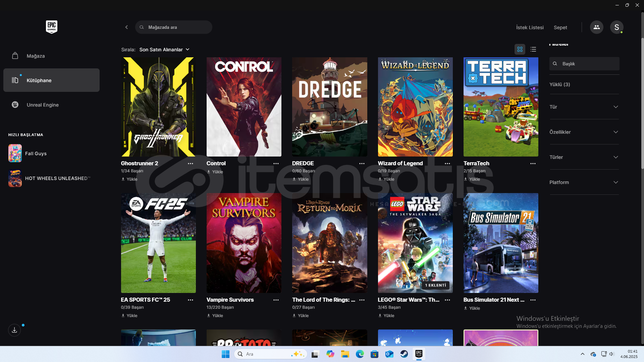644x362 pixels.
Task: Click Yükle under Control game
Action: 215,172
